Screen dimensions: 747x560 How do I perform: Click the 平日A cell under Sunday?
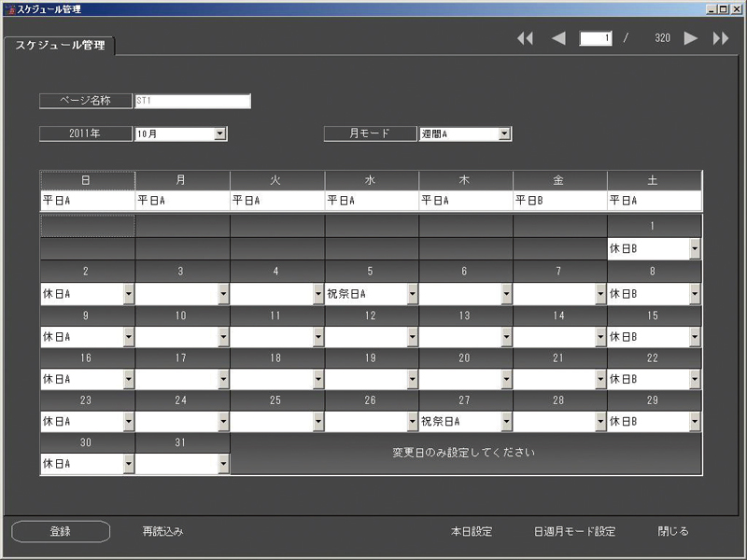click(88, 201)
